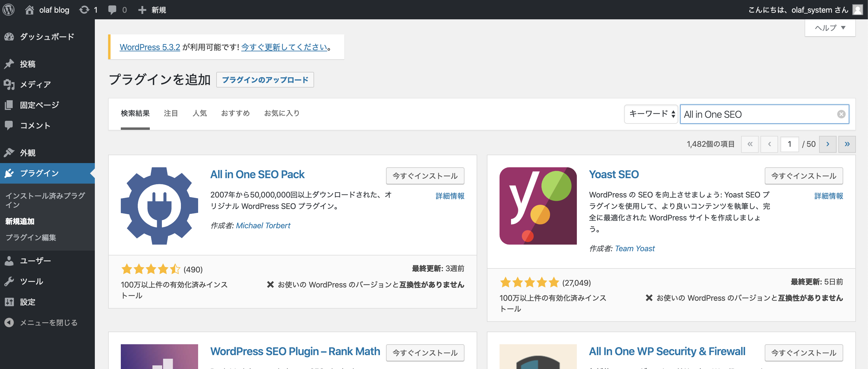The width and height of the screenshot is (868, 369).
Task: Switch to the おすすめ tab
Action: pyautogui.click(x=235, y=113)
